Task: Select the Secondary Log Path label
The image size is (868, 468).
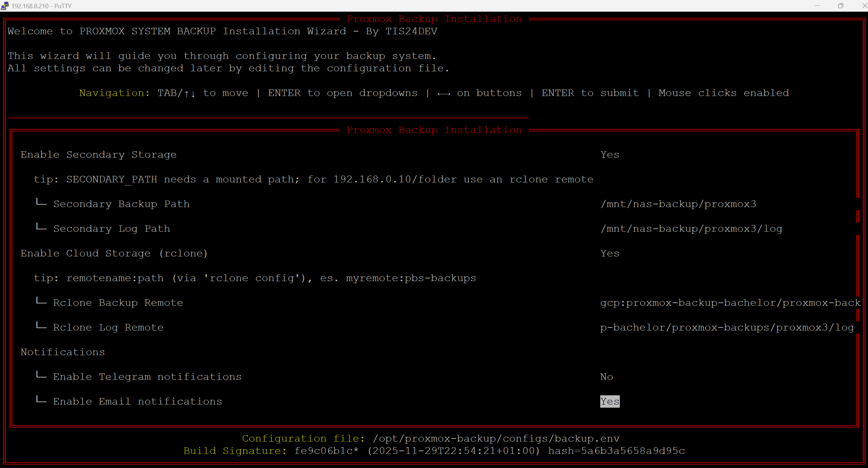Action: 112,229
